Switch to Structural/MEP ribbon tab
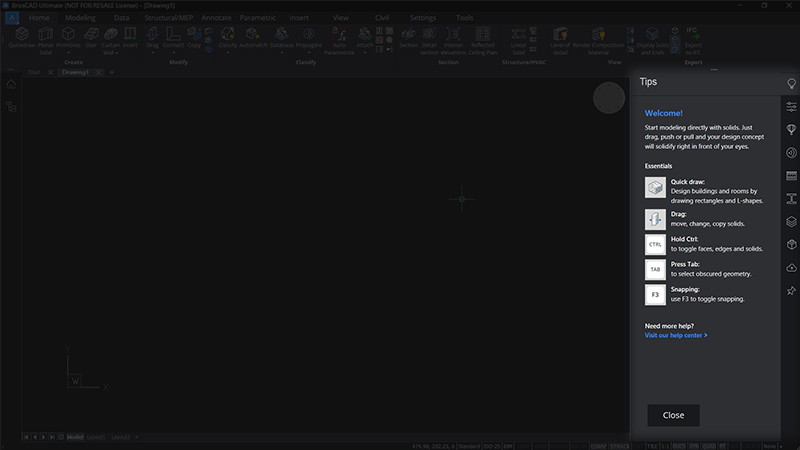The height and width of the screenshot is (450, 800). (168, 17)
